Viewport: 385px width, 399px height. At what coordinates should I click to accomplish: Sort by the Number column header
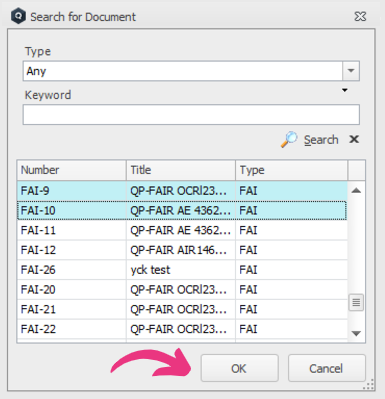click(72, 170)
